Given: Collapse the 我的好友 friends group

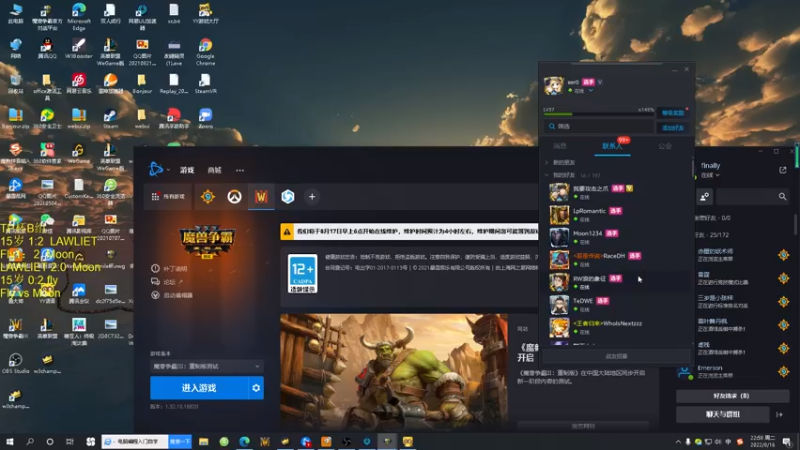Looking at the screenshot, I should point(546,175).
